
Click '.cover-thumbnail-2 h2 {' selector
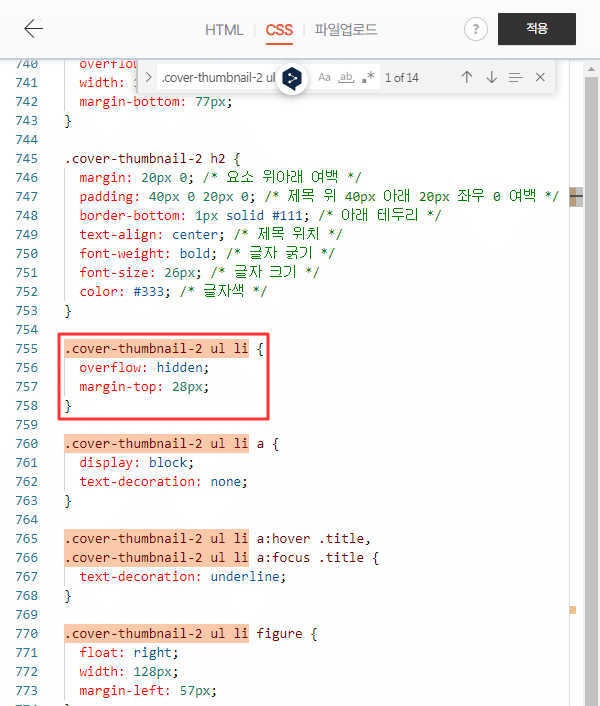[x=153, y=158]
